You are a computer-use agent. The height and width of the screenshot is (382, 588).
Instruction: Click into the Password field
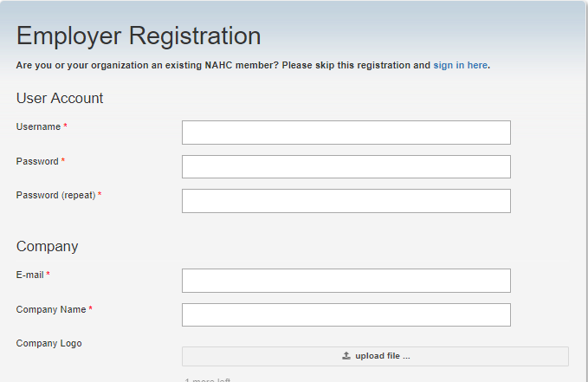point(346,166)
